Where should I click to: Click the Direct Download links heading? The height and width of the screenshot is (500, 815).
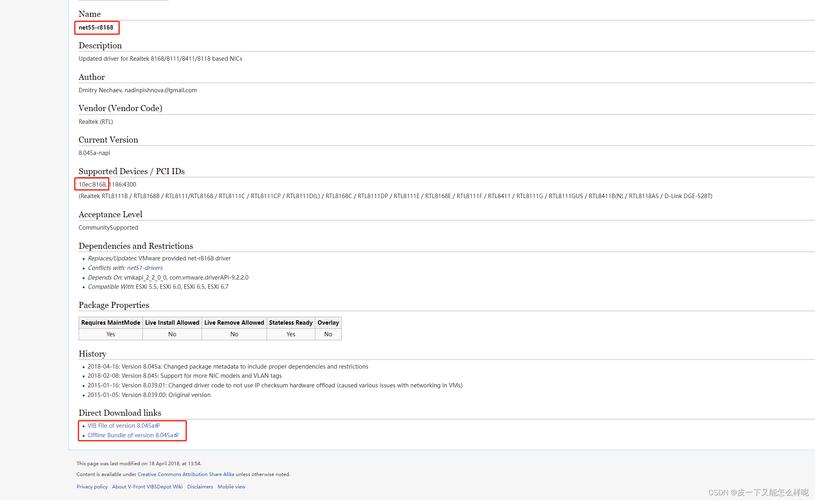(x=120, y=413)
